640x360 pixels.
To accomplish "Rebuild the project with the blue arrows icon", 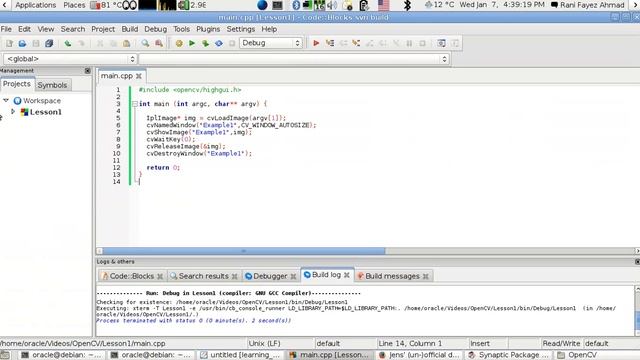I will click(219, 43).
